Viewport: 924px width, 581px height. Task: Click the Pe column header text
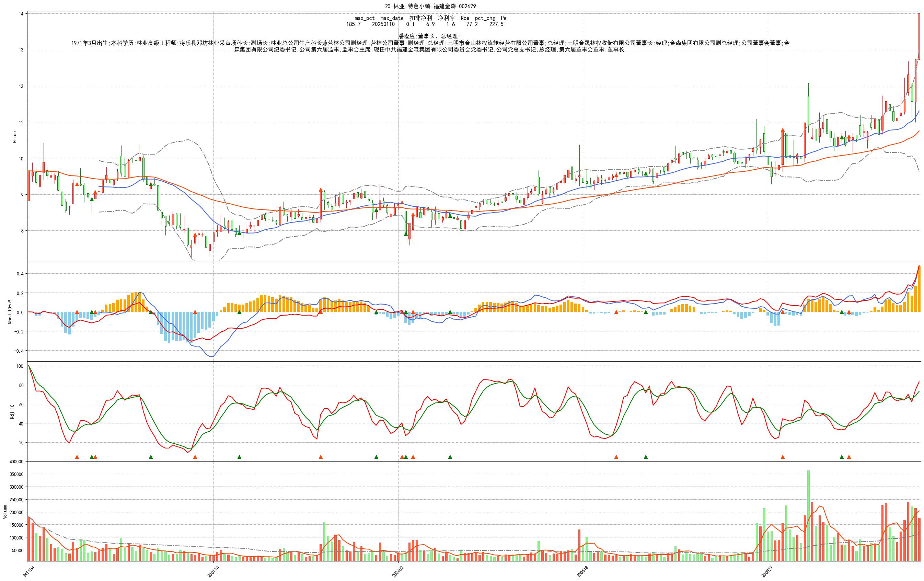[x=504, y=18]
